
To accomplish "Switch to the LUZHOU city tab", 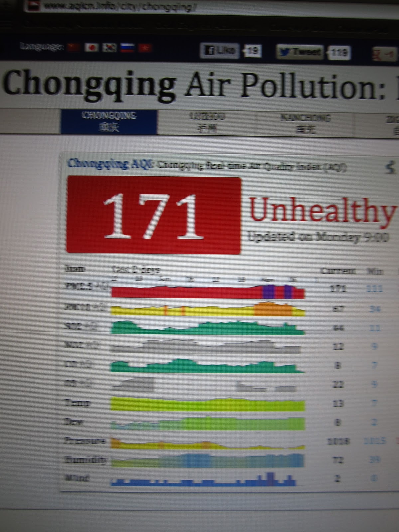I will 207,122.
